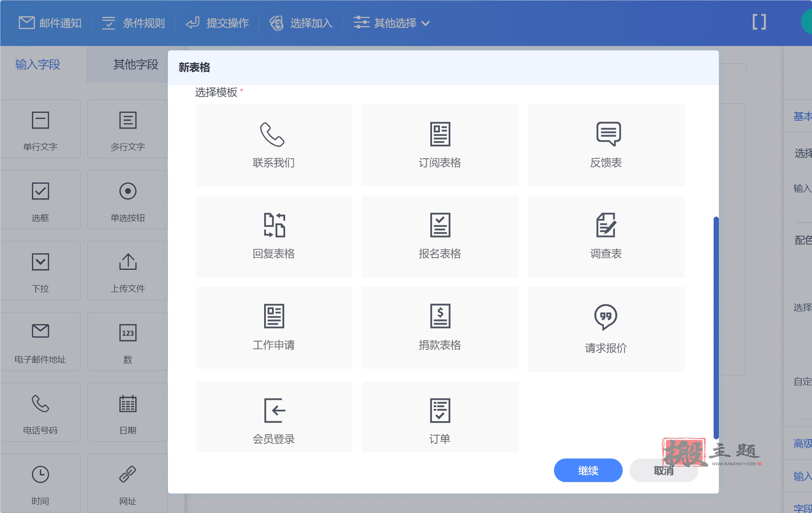This screenshot has width=812, height=513.
Task: Pick the 报名表格 template
Action: click(x=440, y=236)
